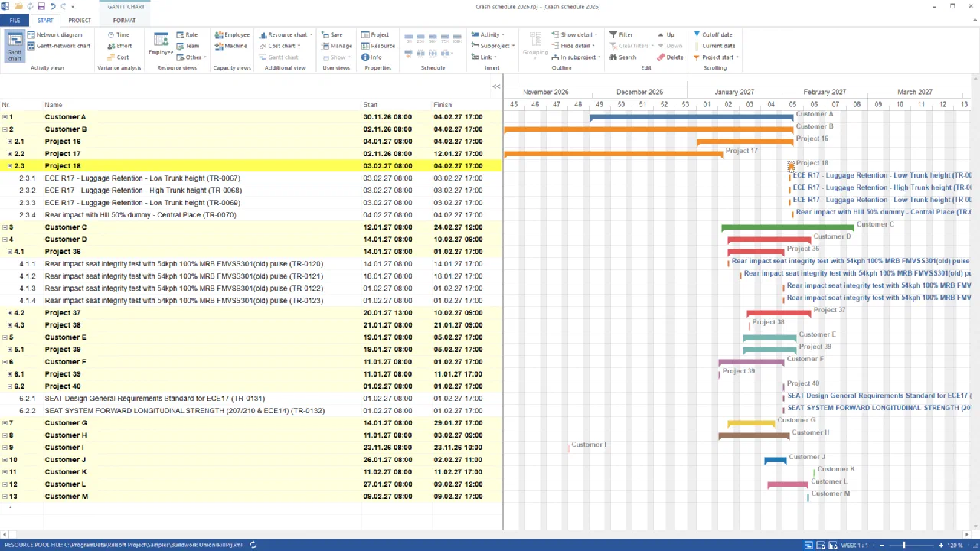
Task: Open the Team resource view
Action: (187, 46)
